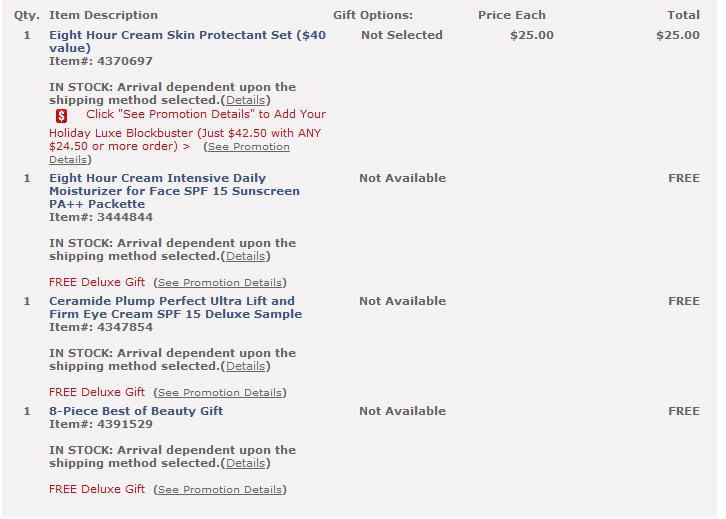Viewport: 726px width, 519px height.
Task: Click the red dollar promotion icon
Action: pyautogui.click(x=62, y=116)
